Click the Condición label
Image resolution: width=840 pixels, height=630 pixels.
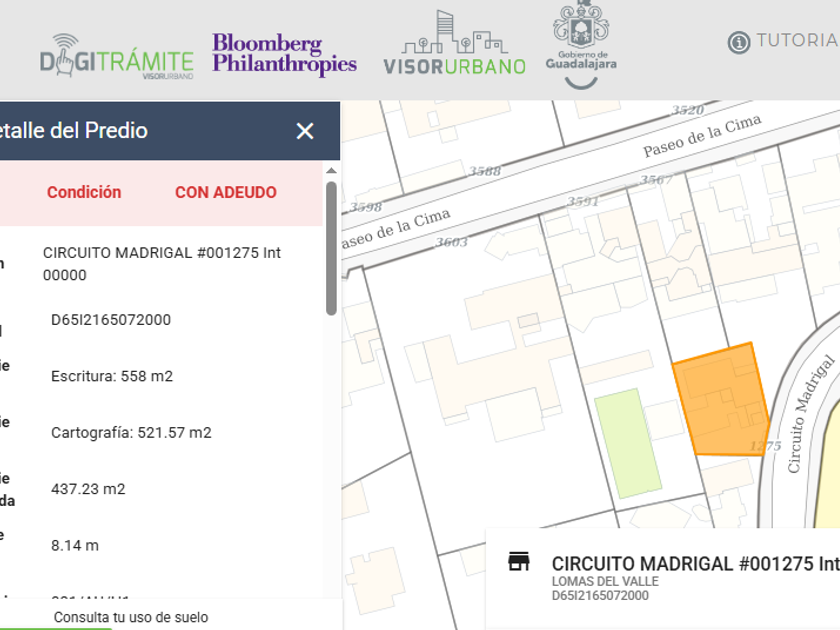[84, 192]
